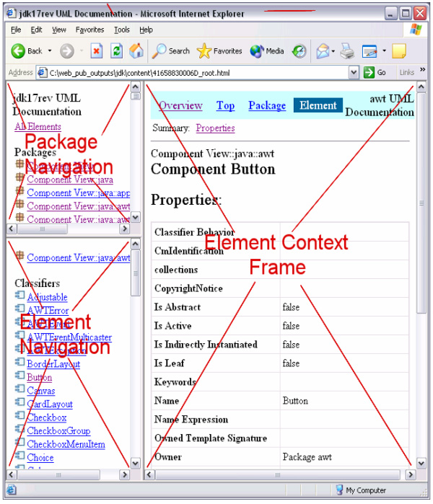Click the Stop loading icon

[97, 50]
